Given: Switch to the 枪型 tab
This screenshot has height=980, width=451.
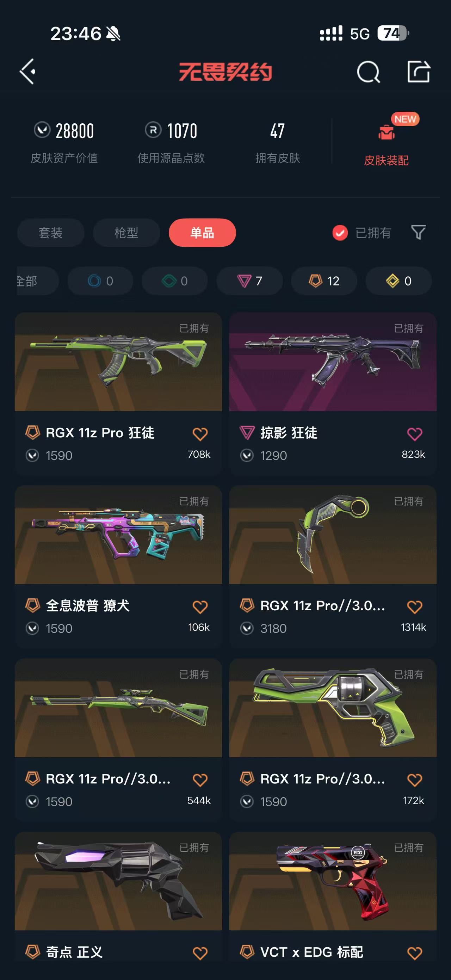Looking at the screenshot, I should coord(126,233).
